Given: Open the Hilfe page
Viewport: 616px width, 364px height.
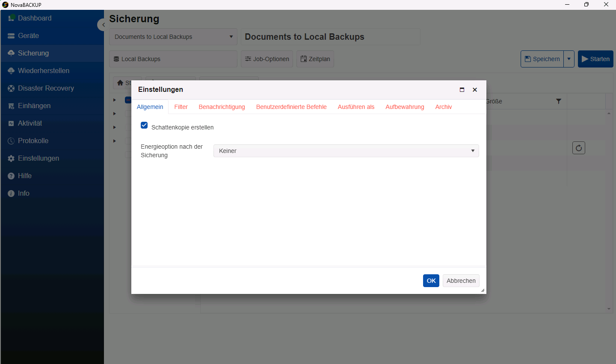Looking at the screenshot, I should (52, 176).
